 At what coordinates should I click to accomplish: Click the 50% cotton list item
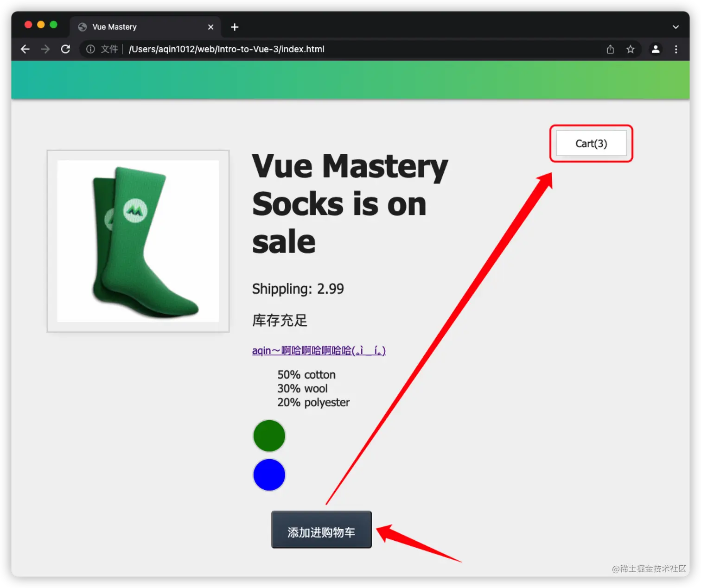tap(306, 374)
